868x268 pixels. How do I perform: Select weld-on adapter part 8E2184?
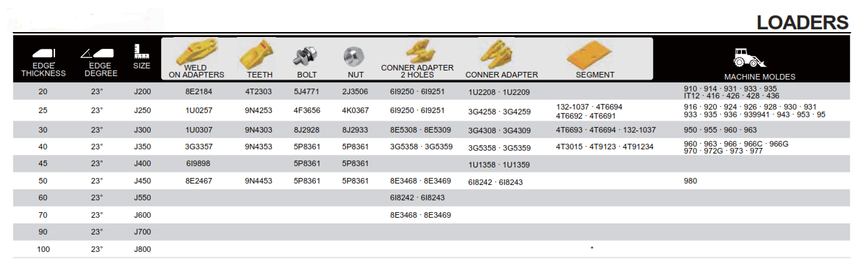(x=199, y=91)
